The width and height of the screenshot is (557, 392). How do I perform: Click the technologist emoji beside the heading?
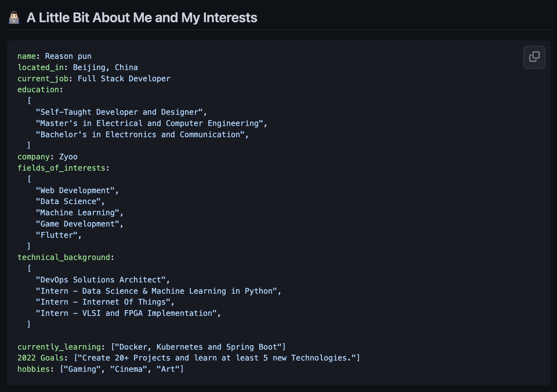[14, 18]
